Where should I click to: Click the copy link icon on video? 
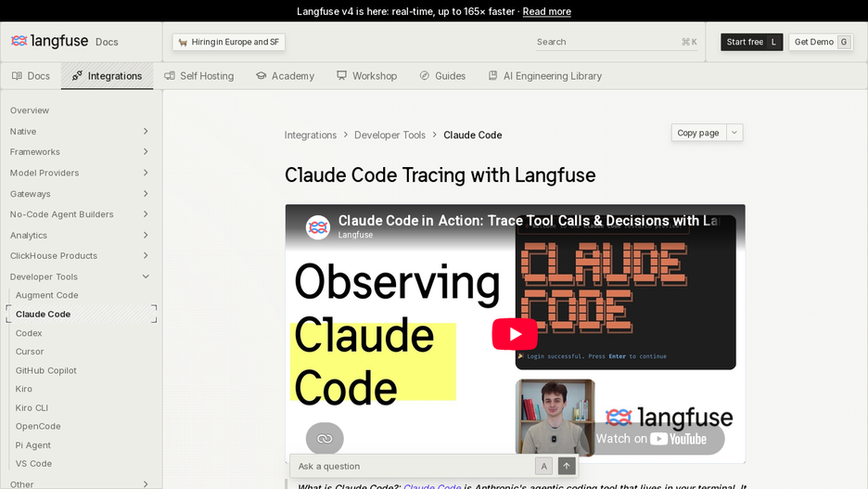coord(325,439)
